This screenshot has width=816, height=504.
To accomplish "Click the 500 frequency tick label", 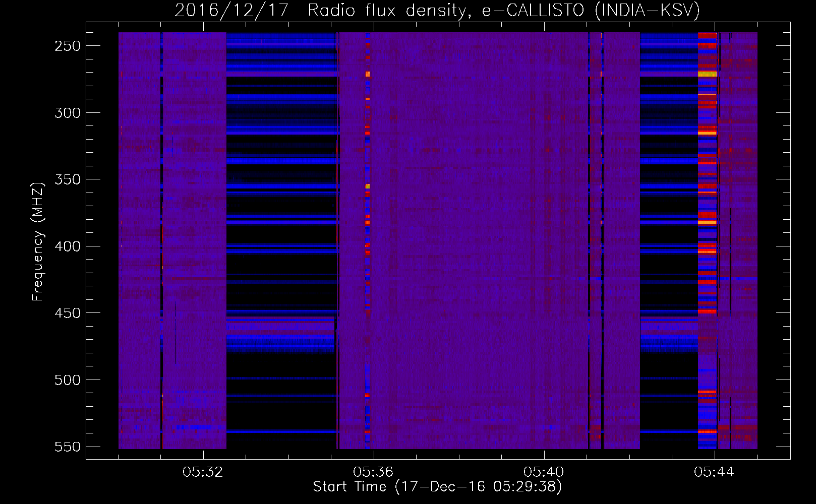I will (68, 380).
